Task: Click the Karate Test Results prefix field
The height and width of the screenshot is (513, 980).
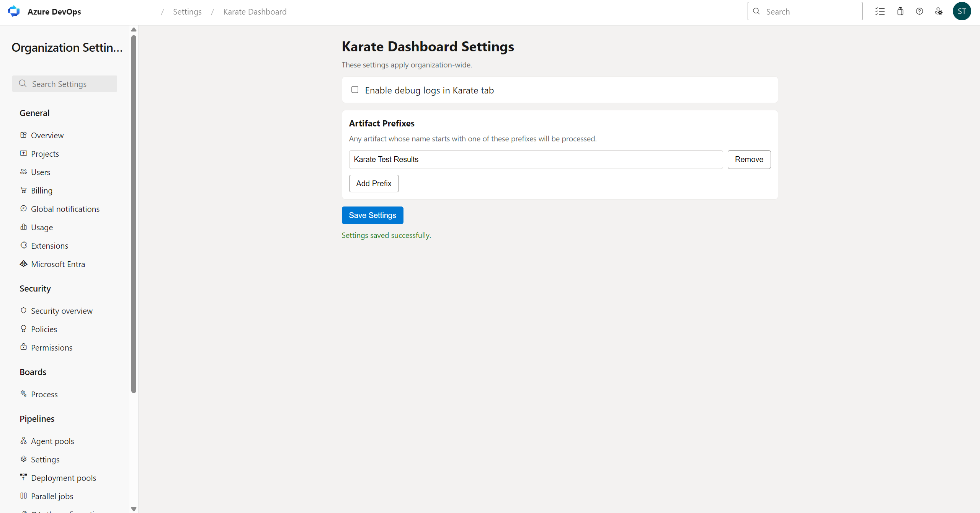Action: pyautogui.click(x=536, y=159)
